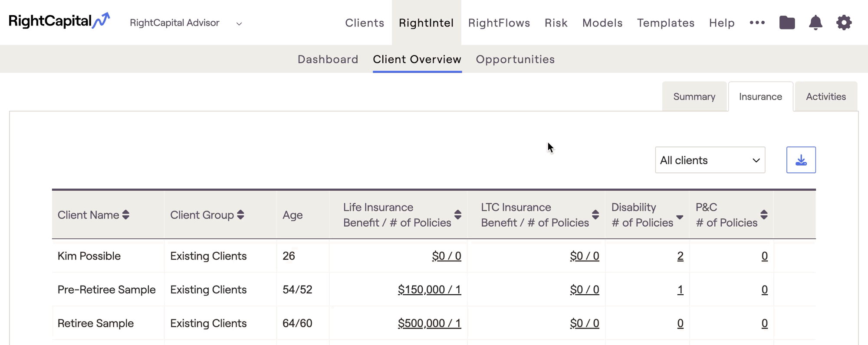Sort by LTC Insurance Benefit column
The image size is (868, 345).
(x=595, y=215)
